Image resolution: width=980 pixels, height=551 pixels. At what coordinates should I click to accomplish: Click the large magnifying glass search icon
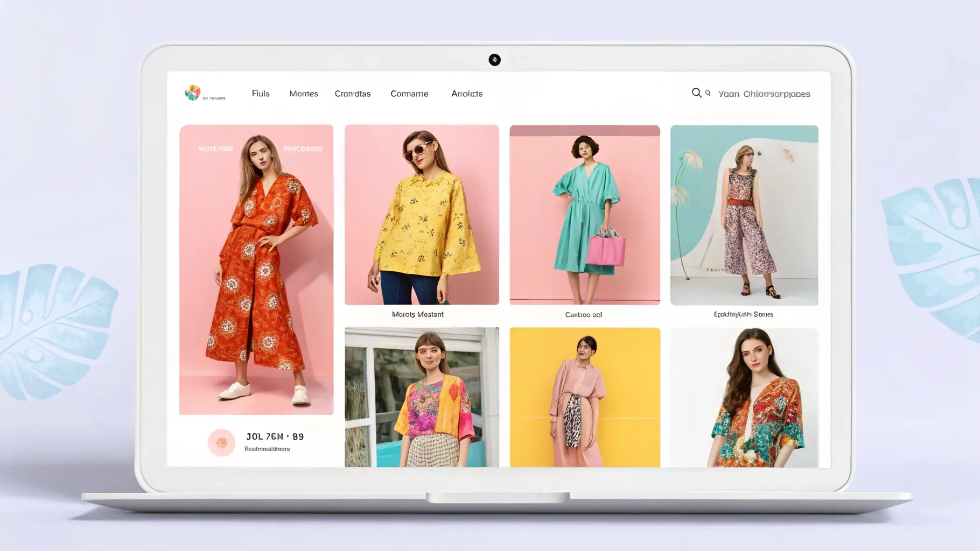[696, 93]
